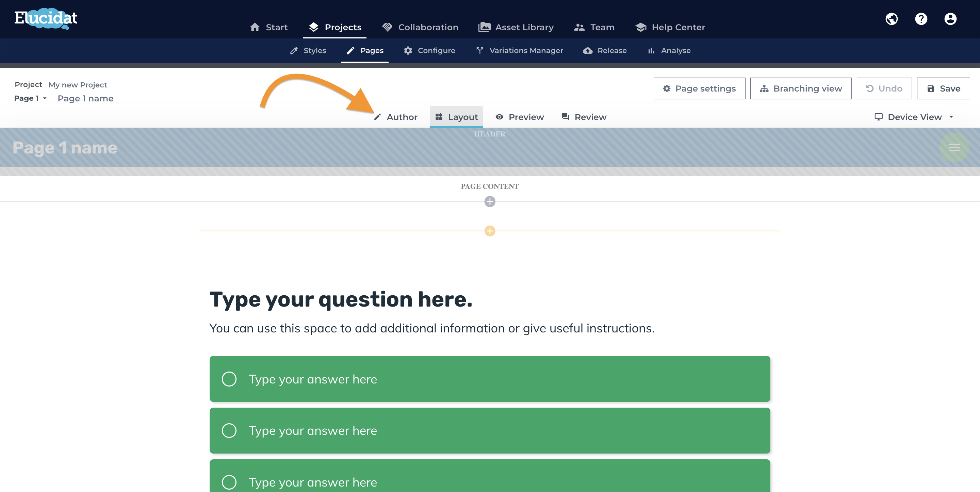Open the user account icon
Viewport: 980px width, 492px height.
point(950,19)
